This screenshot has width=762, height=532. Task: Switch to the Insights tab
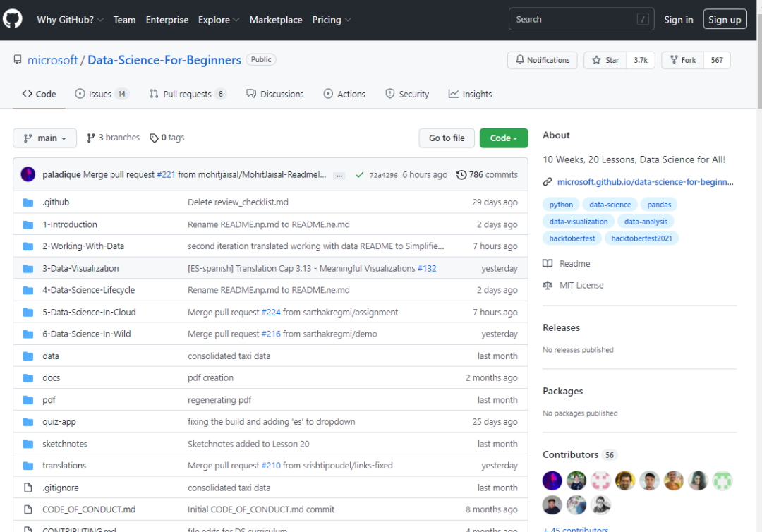tap(470, 94)
